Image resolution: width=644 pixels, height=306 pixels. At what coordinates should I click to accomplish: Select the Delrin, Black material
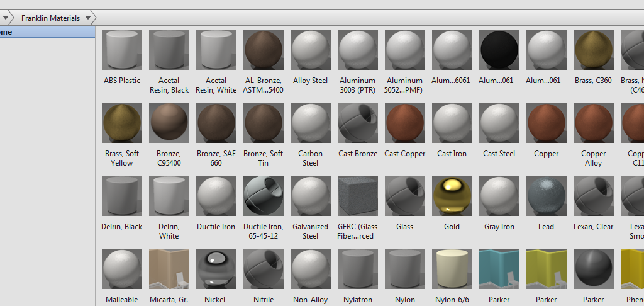coord(122,196)
